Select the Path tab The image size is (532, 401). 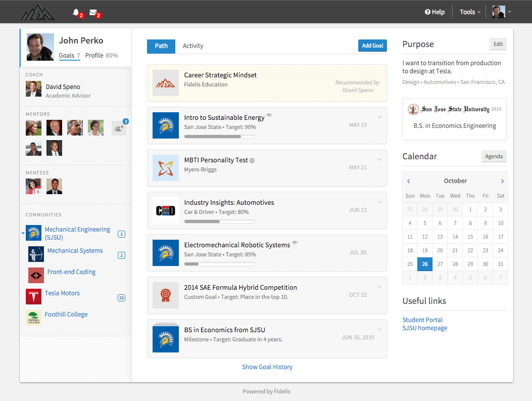click(161, 46)
